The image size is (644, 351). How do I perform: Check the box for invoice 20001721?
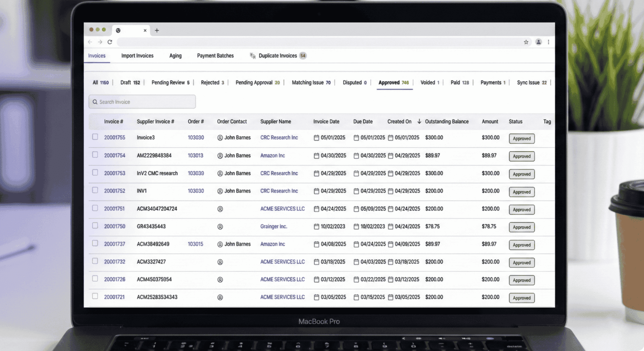pos(95,296)
